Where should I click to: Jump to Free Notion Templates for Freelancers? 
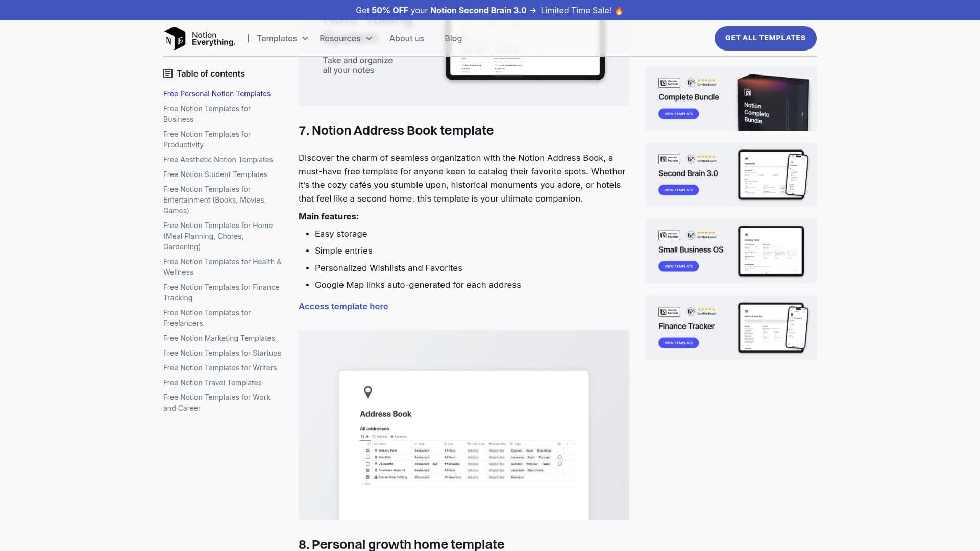coord(207,318)
